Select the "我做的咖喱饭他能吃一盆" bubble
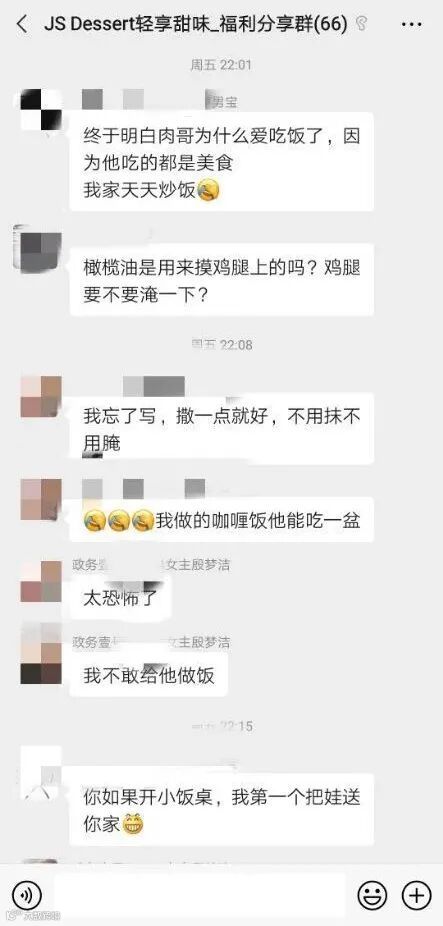Image resolution: width=443 pixels, height=926 pixels. click(x=222, y=520)
